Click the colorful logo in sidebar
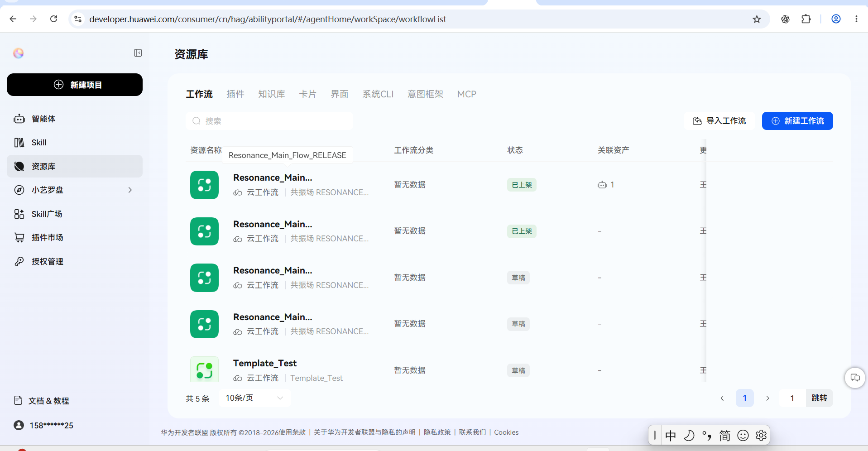The height and width of the screenshot is (451, 868). [19, 53]
